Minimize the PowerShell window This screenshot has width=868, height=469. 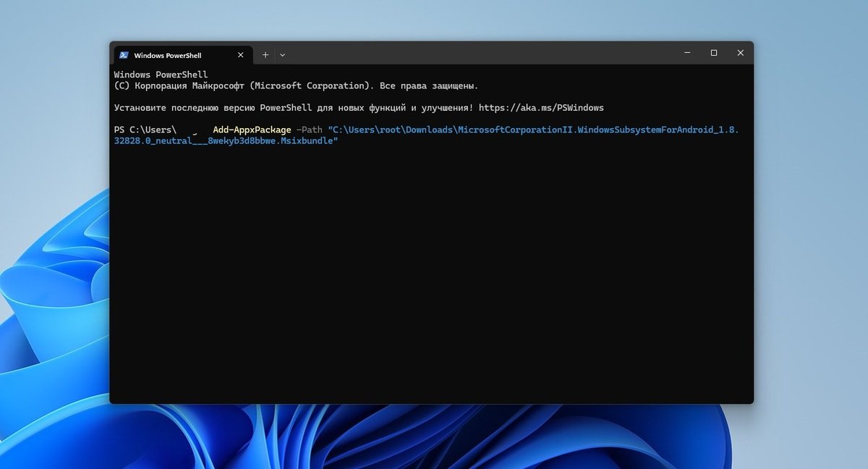[687, 53]
